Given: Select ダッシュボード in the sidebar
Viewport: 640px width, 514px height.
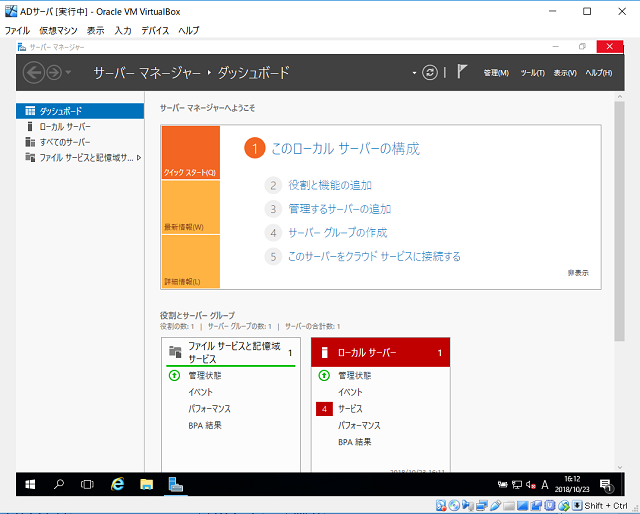Looking at the screenshot, I should 80,111.
